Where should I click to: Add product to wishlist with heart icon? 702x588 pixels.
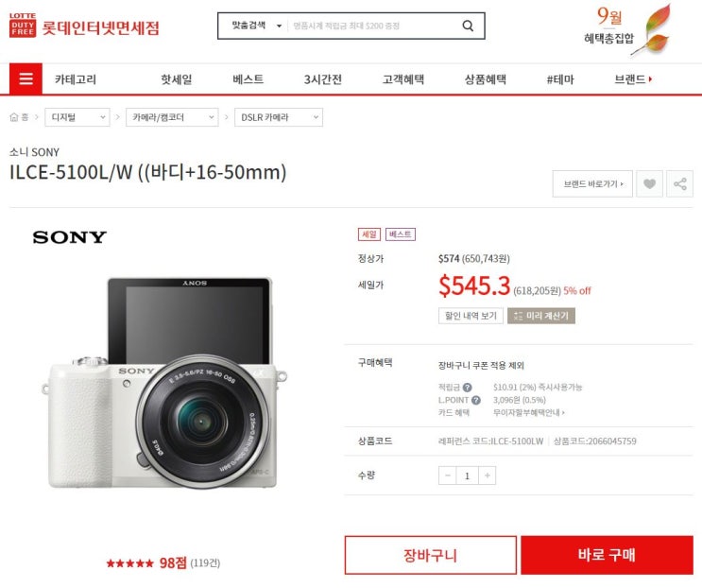tap(649, 183)
